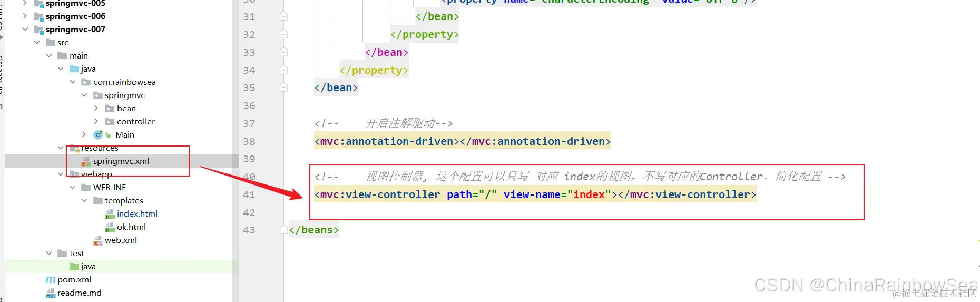Screen dimensions: 980x302
Task: Click the WEB-INF folder icon
Action: (x=86, y=187)
